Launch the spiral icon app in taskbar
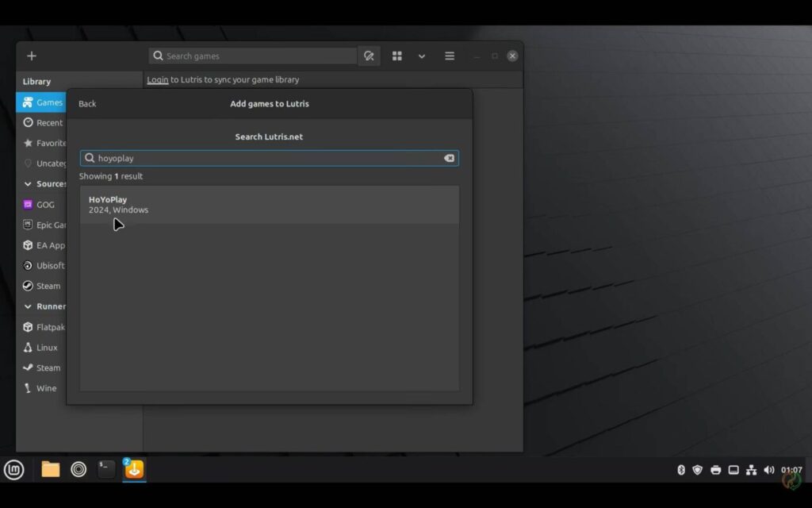Viewport: 812px width, 508px height. 79,469
